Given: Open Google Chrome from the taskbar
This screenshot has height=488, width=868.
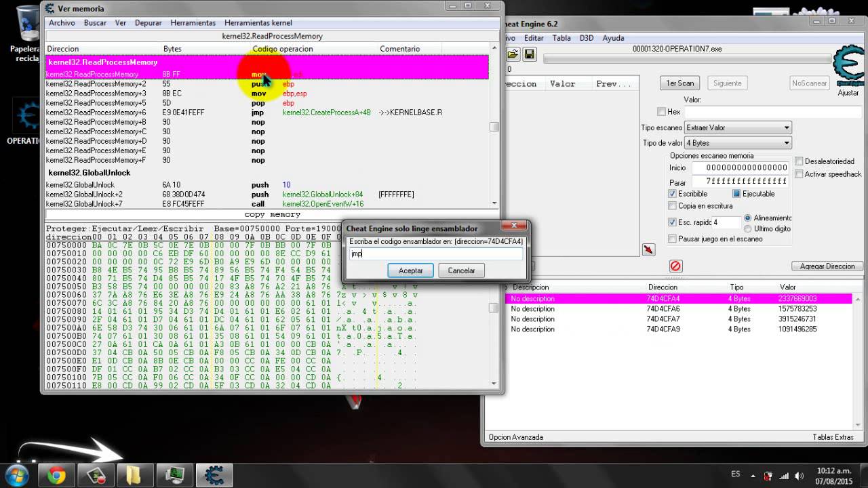Looking at the screenshot, I should (x=57, y=476).
